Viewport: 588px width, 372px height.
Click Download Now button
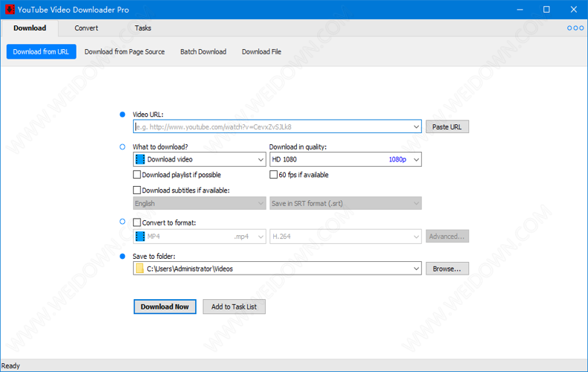[x=165, y=307]
